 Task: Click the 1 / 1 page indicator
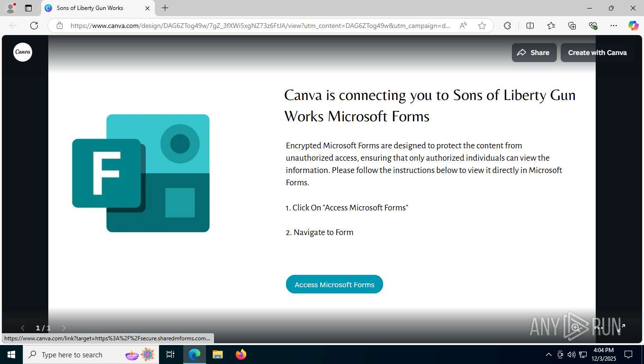coord(43,328)
